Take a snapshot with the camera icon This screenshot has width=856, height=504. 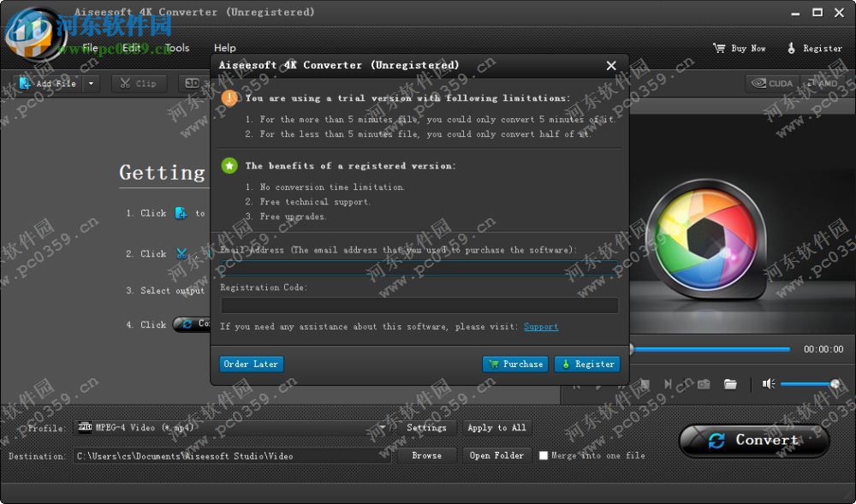point(704,383)
